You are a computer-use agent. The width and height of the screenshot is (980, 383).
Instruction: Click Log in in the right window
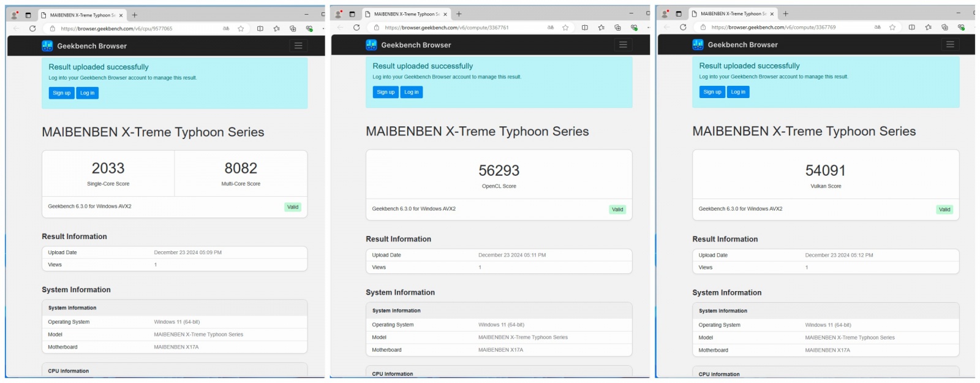point(738,92)
